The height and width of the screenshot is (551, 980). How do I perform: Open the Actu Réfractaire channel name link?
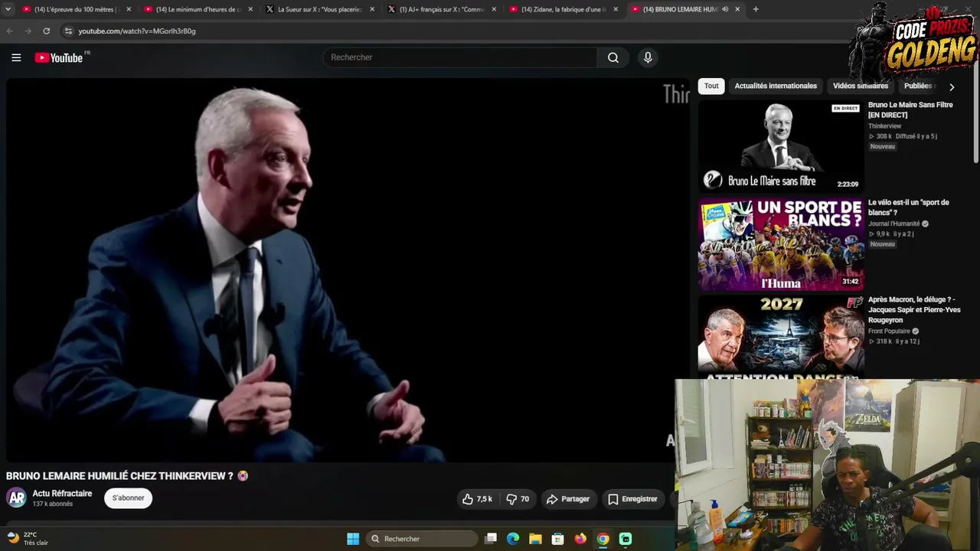pos(62,494)
